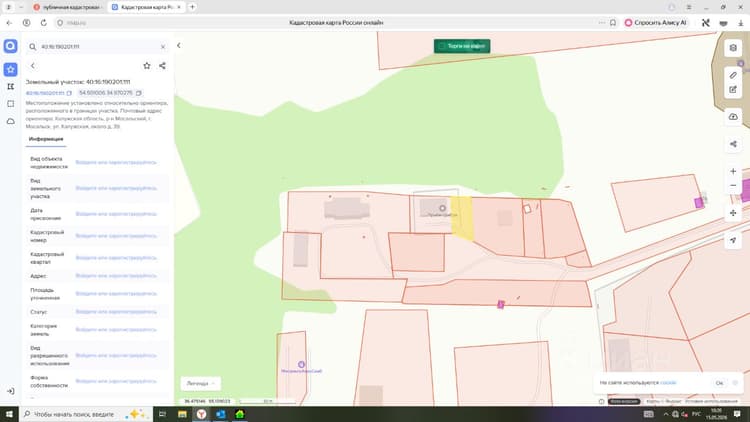The height and width of the screenshot is (422, 750).
Task: Copy the cadastral number with copy icon
Action: (69, 93)
